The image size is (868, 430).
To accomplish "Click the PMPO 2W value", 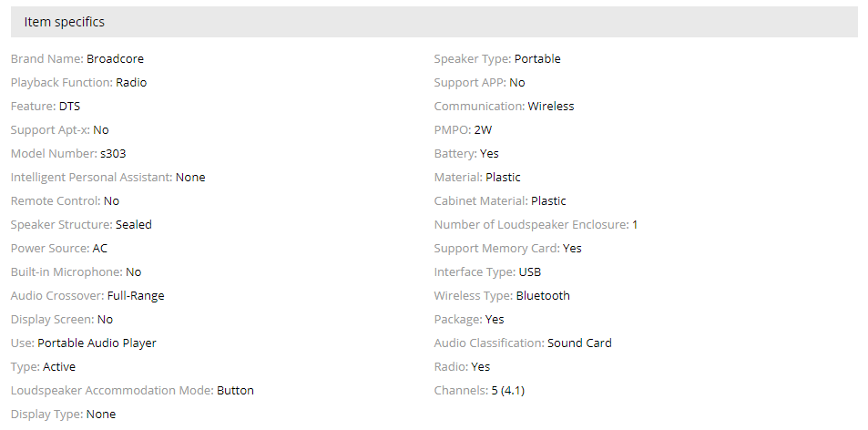I will (x=483, y=130).
